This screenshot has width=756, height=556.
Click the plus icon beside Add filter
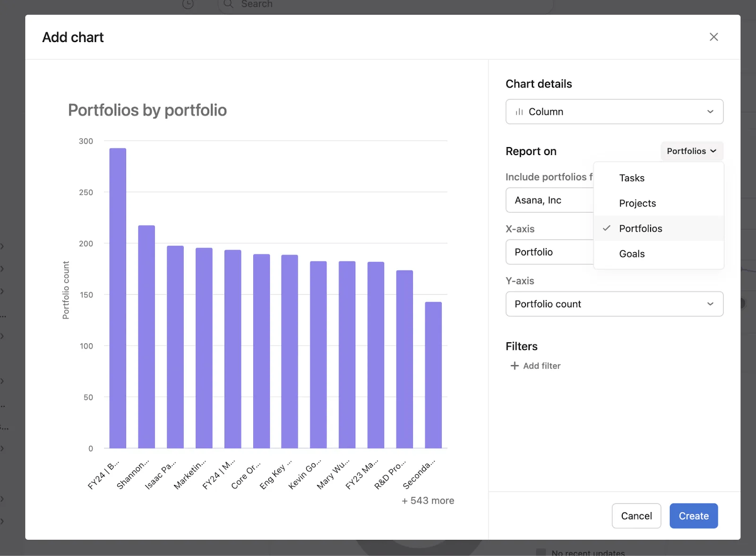pos(514,365)
